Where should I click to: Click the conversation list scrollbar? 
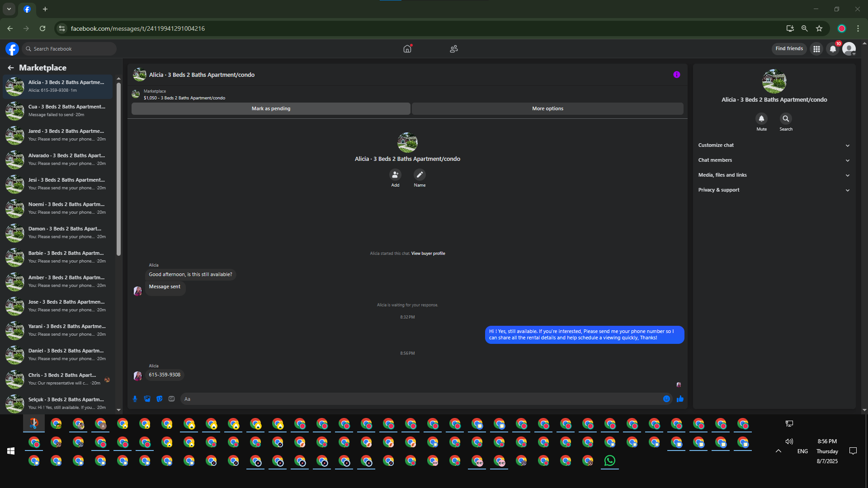pos(118,169)
